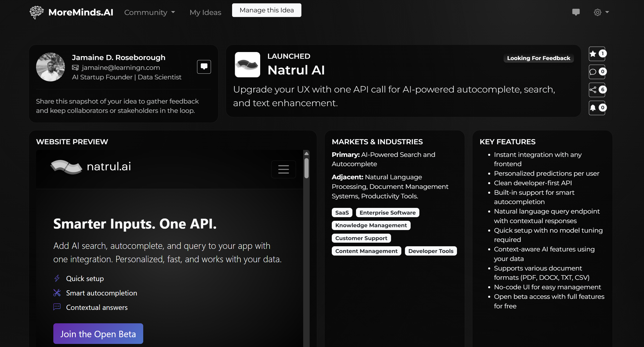Image resolution: width=644 pixels, height=347 pixels.
Task: Click the KEY FEATURES heading
Action: point(507,142)
